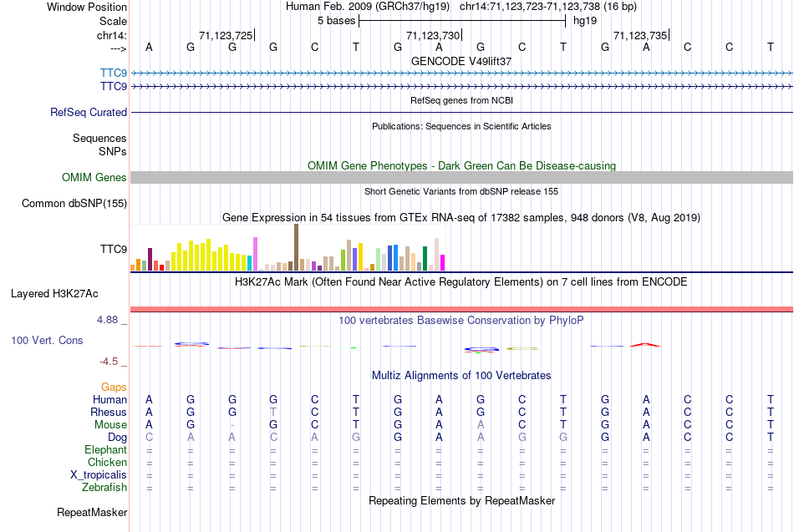Click the Scale ruler label

113,21
